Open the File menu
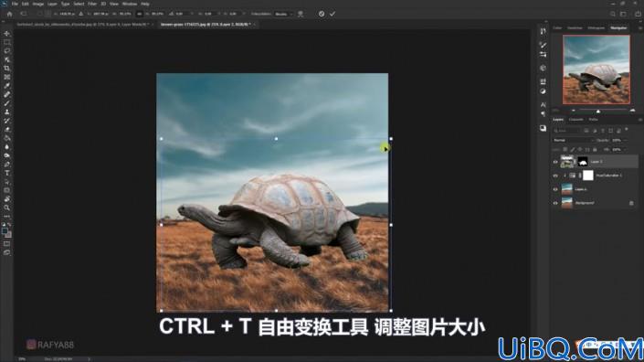The height and width of the screenshot is (362, 644). [x=15, y=4]
